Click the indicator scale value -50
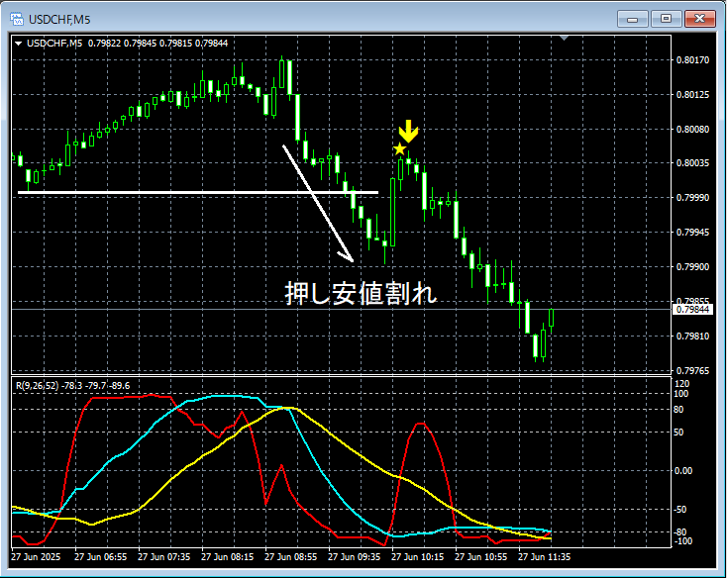 [680, 510]
